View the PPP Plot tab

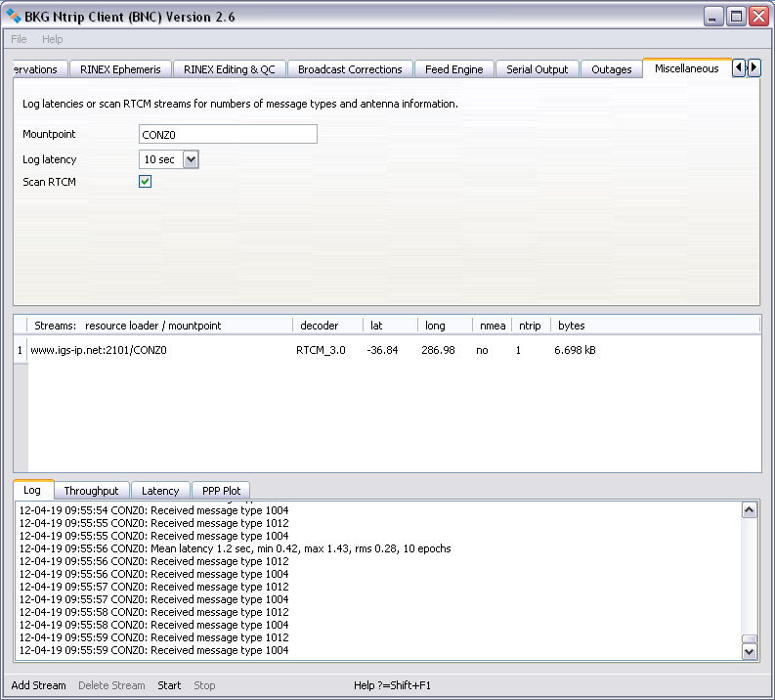[x=221, y=491]
